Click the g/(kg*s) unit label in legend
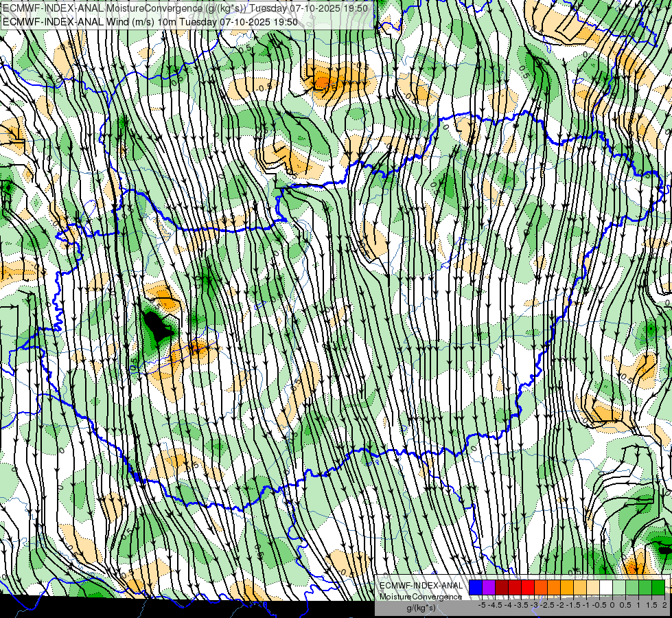 click(421, 608)
